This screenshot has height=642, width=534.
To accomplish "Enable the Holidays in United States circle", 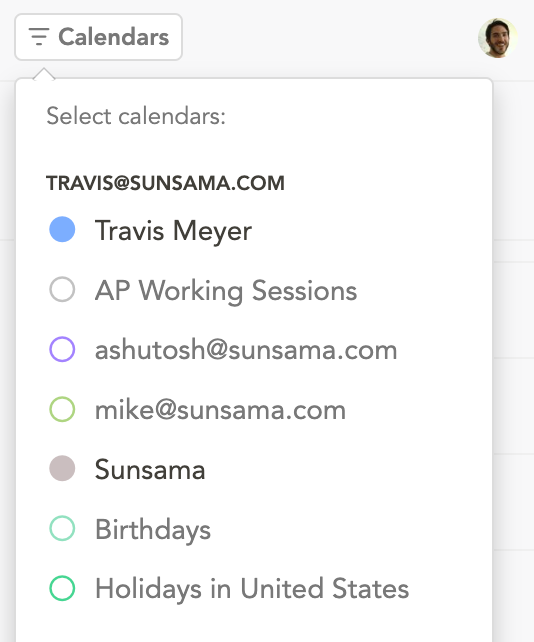I will tap(62, 588).
